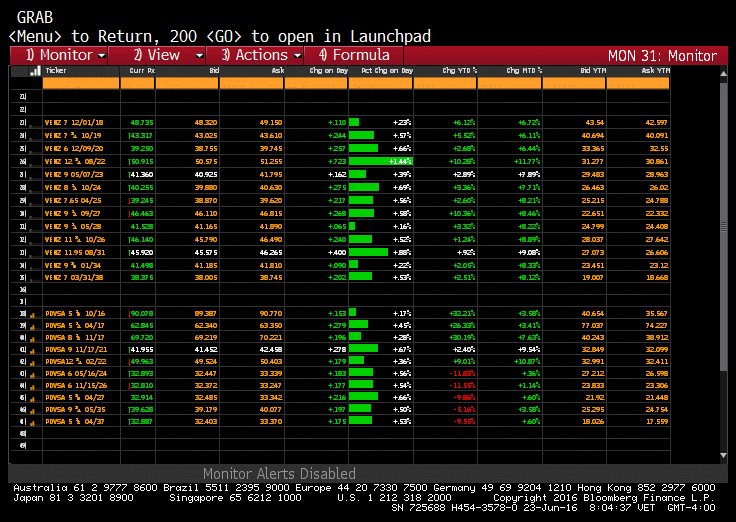The height and width of the screenshot is (522, 736).
Task: Sort by the Ticker column header
Action: tap(55, 70)
